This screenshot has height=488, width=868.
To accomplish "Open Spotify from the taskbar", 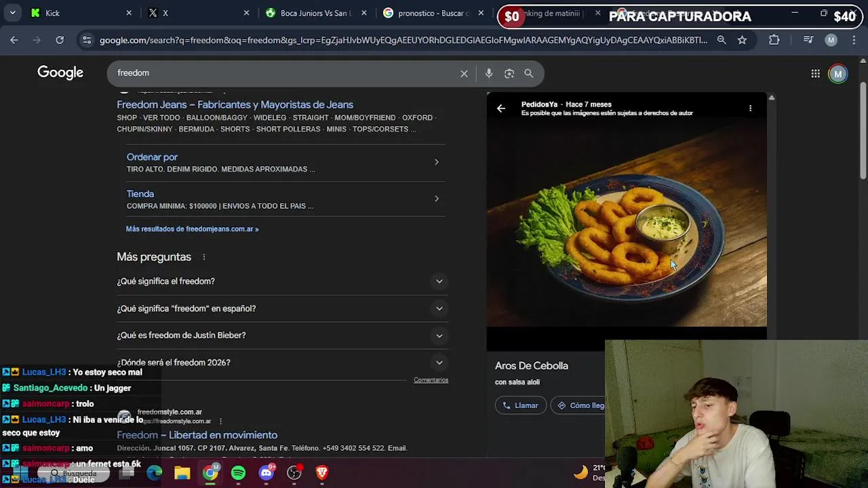I will coord(238,472).
